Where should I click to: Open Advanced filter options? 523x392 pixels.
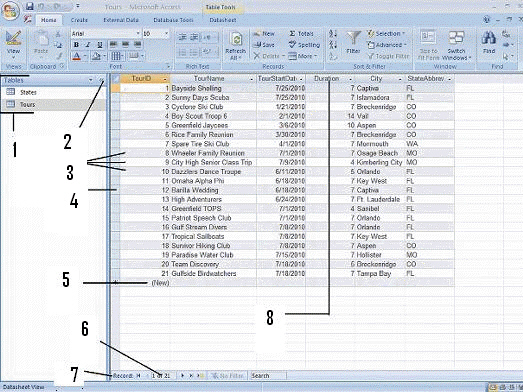pyautogui.click(x=387, y=45)
